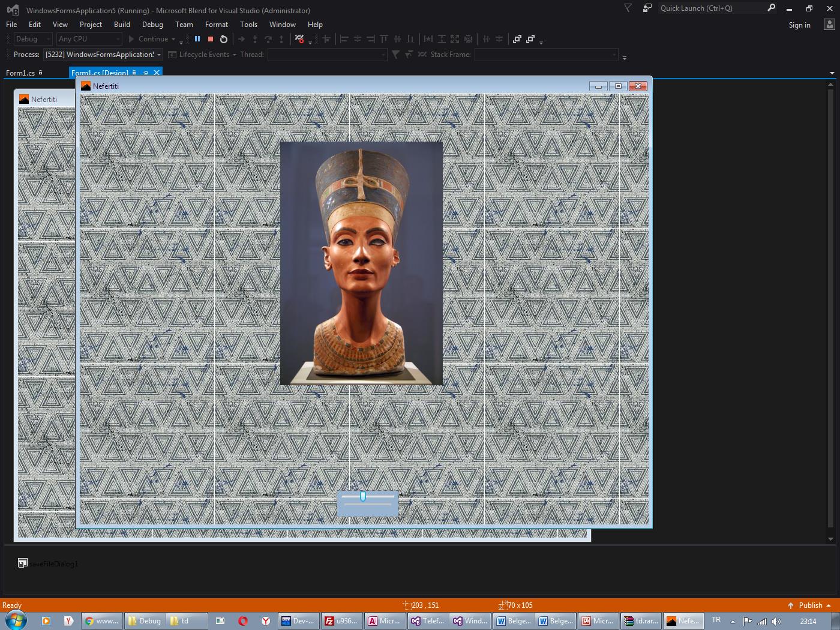This screenshot has width=840, height=630.
Task: Click the Bring to Front icon
Action: pos(517,39)
